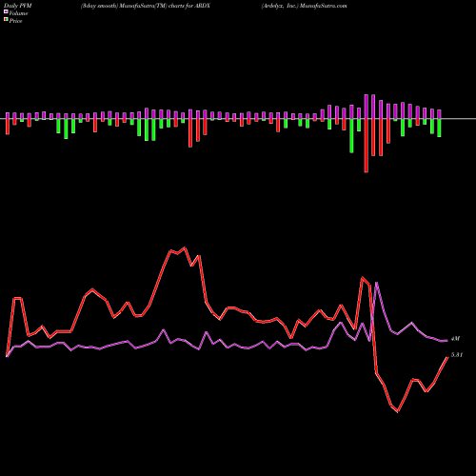
Task: Select the 'Price' legend label
Action: pyautogui.click(x=15, y=21)
